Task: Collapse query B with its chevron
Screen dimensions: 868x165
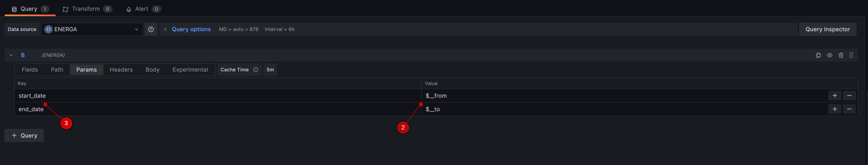Action: (11, 55)
